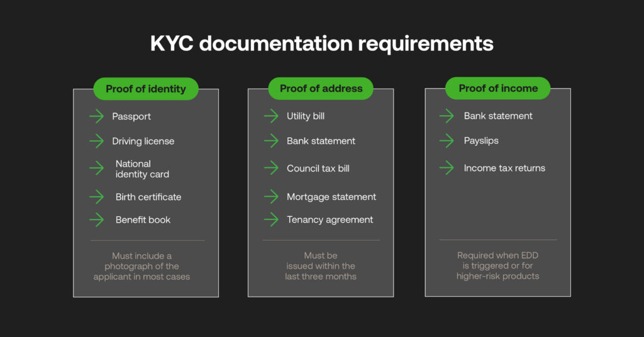The height and width of the screenshot is (337, 644).
Task: Select the Proof of income green label
Action: click(498, 88)
